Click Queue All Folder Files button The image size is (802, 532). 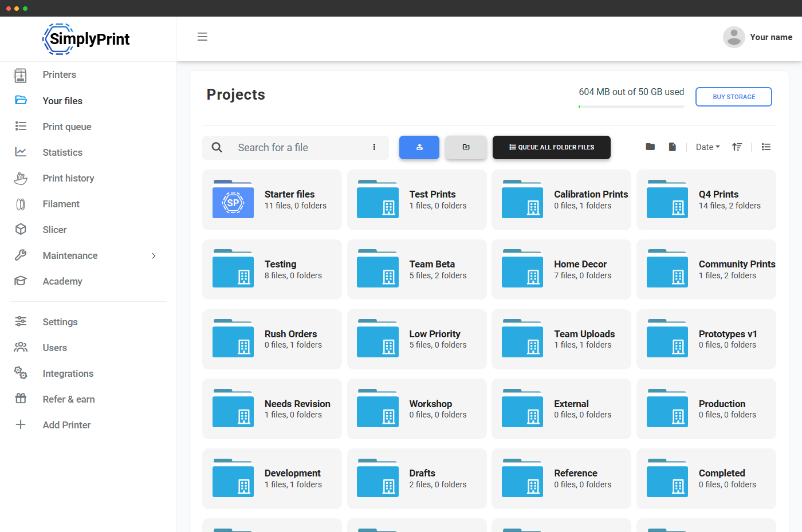pyautogui.click(x=552, y=147)
